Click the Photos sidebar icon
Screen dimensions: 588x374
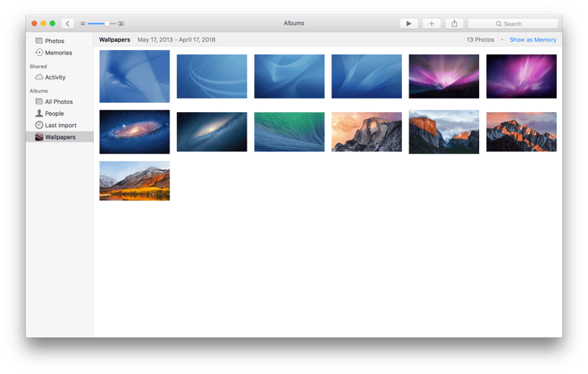click(39, 41)
